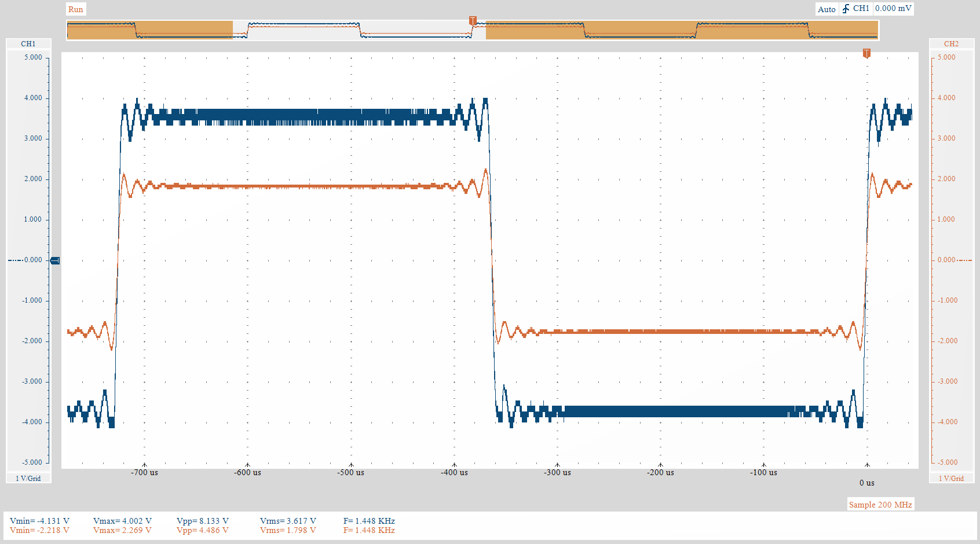Screen dimensions: 980x544
Task: Open the Auto trigger mode selector
Action: (x=827, y=9)
